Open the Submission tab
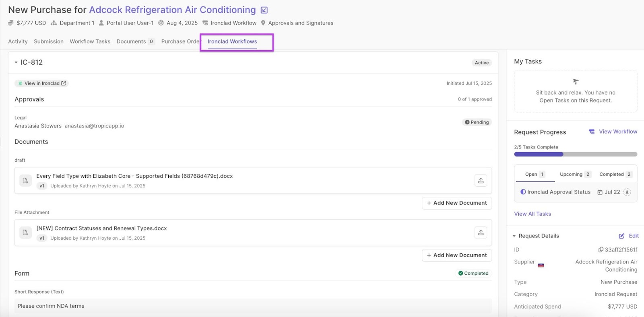Viewport: 644px width, 317px height. coord(49,41)
